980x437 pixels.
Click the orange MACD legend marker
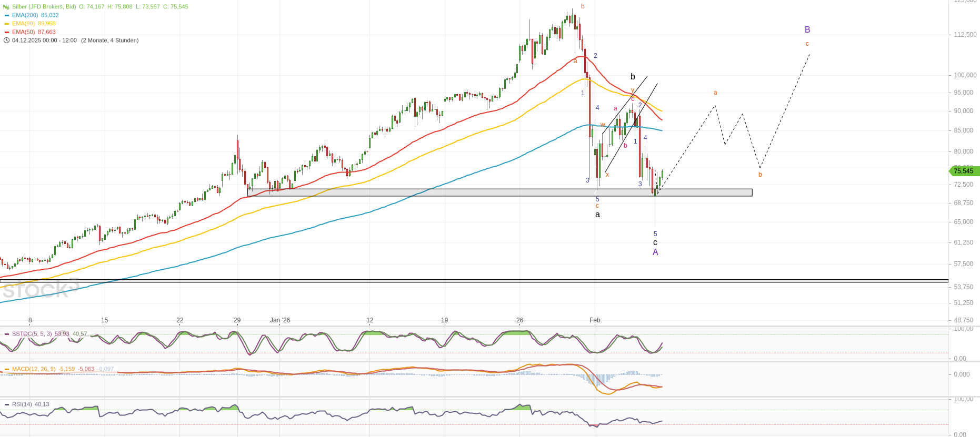coord(6,369)
